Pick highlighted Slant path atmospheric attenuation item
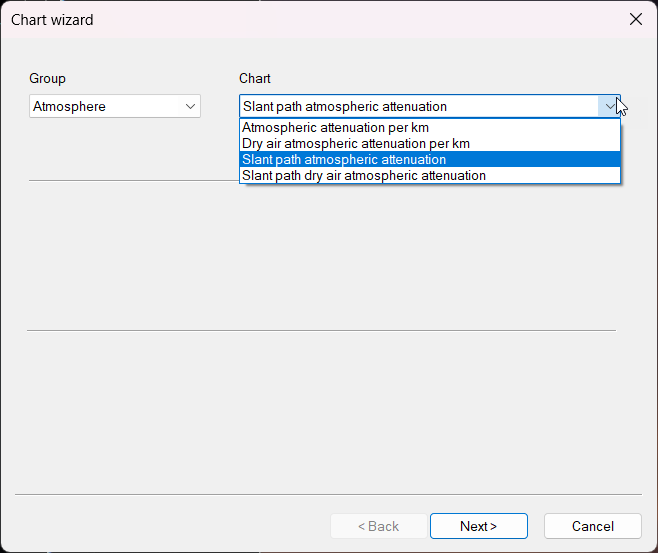 [344, 160]
